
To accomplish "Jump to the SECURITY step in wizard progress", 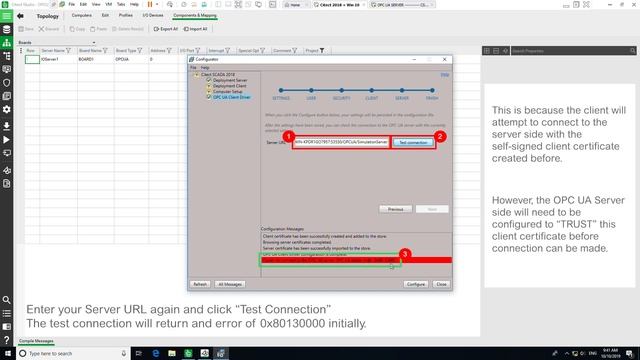I will (x=341, y=90).
